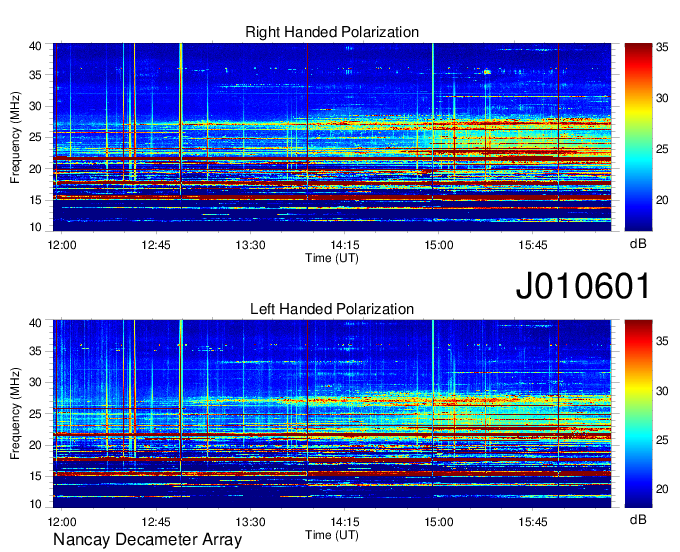Click the 35 dB tick on Left Handed colorbar
The height and width of the screenshot is (552, 680).
pos(662,341)
